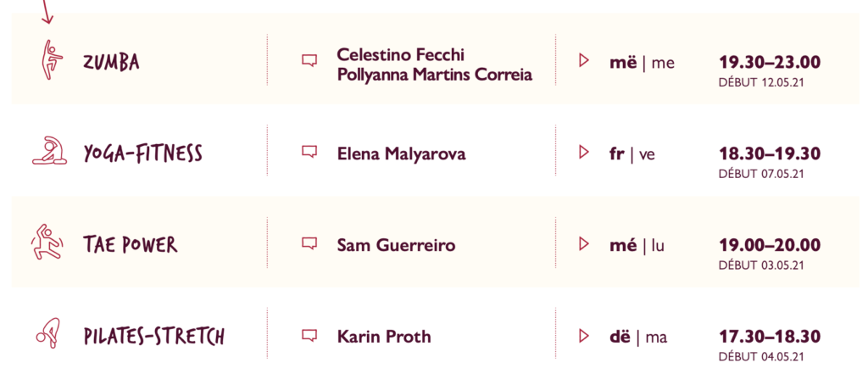
Task: Open the PILATES-STRETCH course title
Action: [154, 337]
